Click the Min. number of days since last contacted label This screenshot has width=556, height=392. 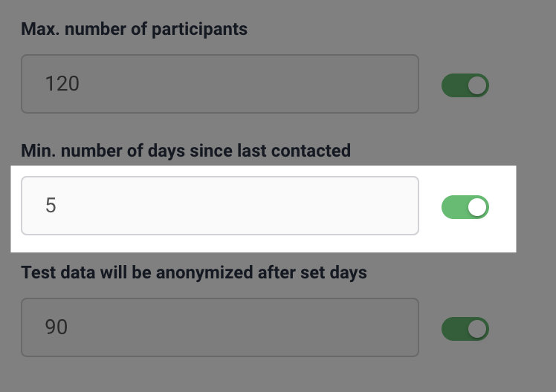point(186,151)
